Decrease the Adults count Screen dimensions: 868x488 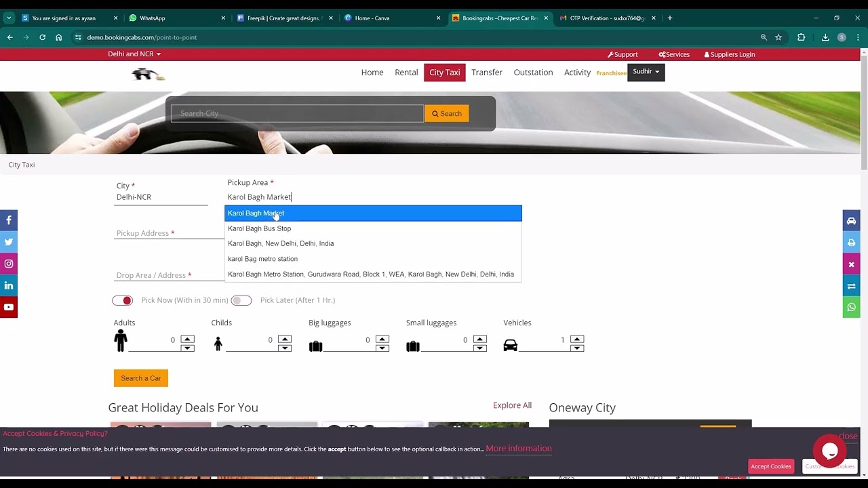pyautogui.click(x=188, y=348)
